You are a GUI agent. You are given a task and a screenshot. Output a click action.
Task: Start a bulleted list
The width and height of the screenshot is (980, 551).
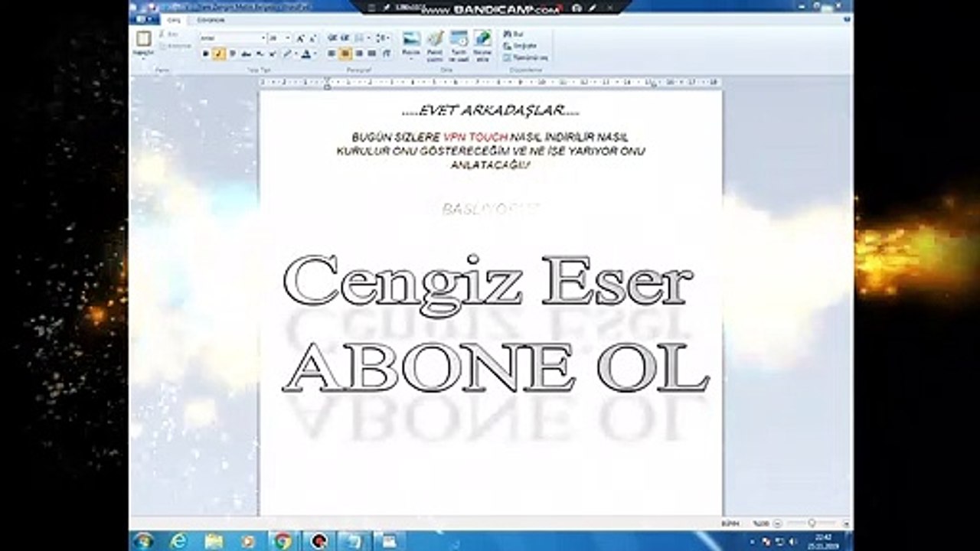[x=358, y=37]
